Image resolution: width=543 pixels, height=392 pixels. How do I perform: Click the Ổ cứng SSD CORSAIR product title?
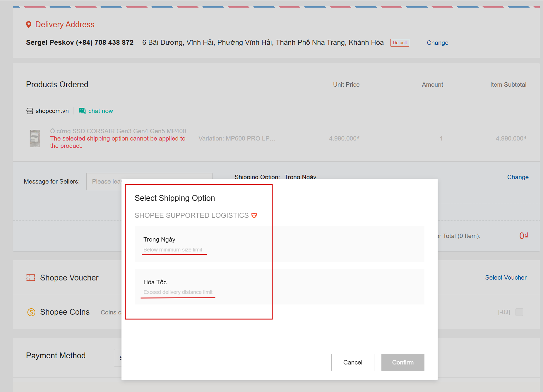(118, 131)
